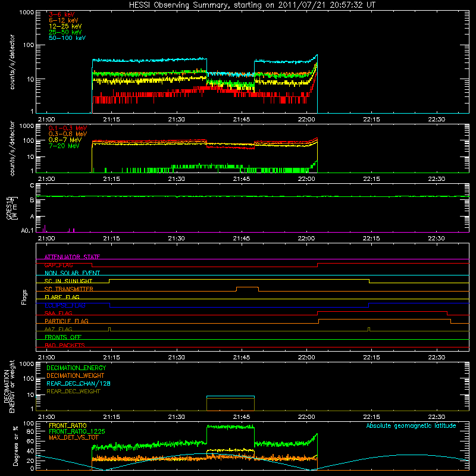The image size is (476, 476).
Task: Select the ATTENUATOR_STATE flag label
Action: (72, 257)
